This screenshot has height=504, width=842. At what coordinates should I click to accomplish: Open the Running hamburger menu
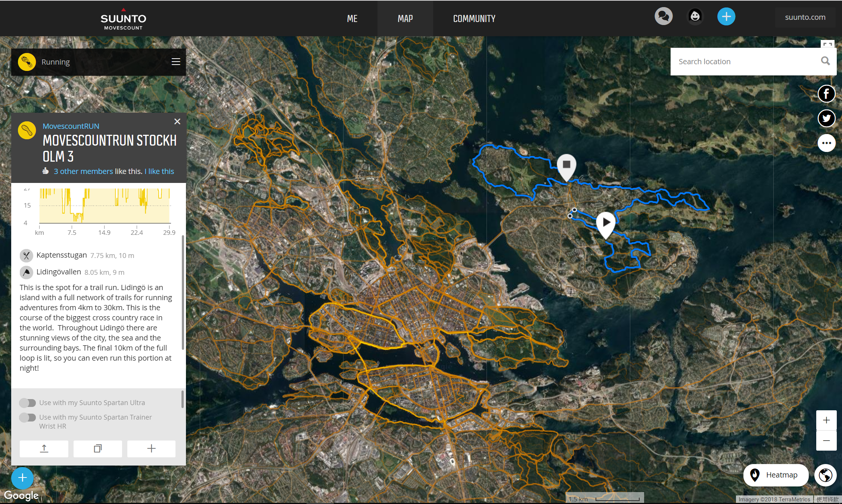[176, 62]
